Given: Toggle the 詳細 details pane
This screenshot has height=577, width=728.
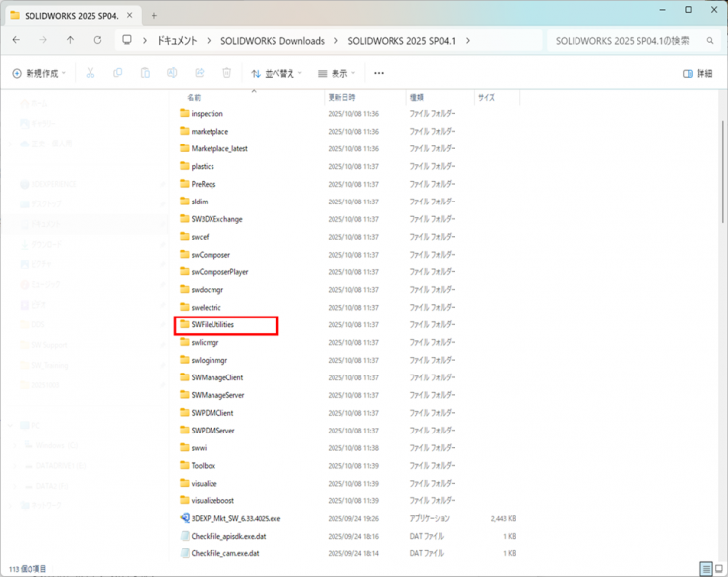Looking at the screenshot, I should (x=698, y=73).
